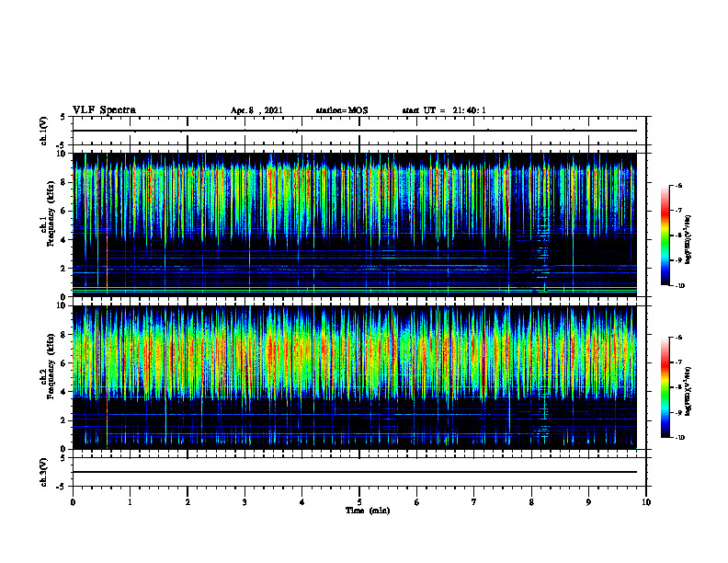Viewport: 728px width, 563px height.
Task: Click the "ch.1(V)" axis label
Action: 43,131
